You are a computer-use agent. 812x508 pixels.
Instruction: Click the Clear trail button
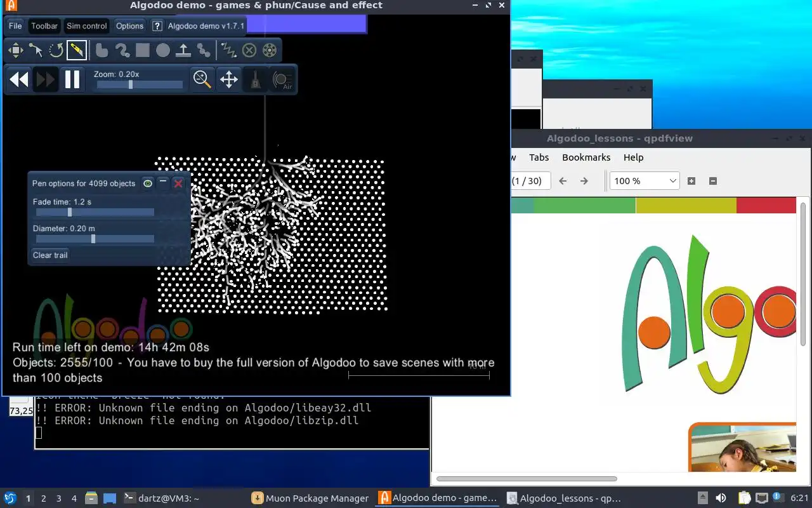[50, 255]
